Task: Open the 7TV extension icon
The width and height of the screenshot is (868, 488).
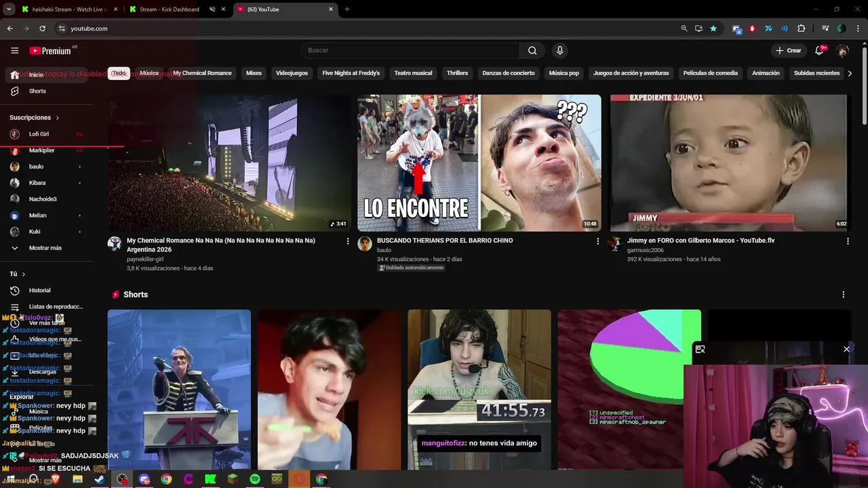Action: coord(768,28)
